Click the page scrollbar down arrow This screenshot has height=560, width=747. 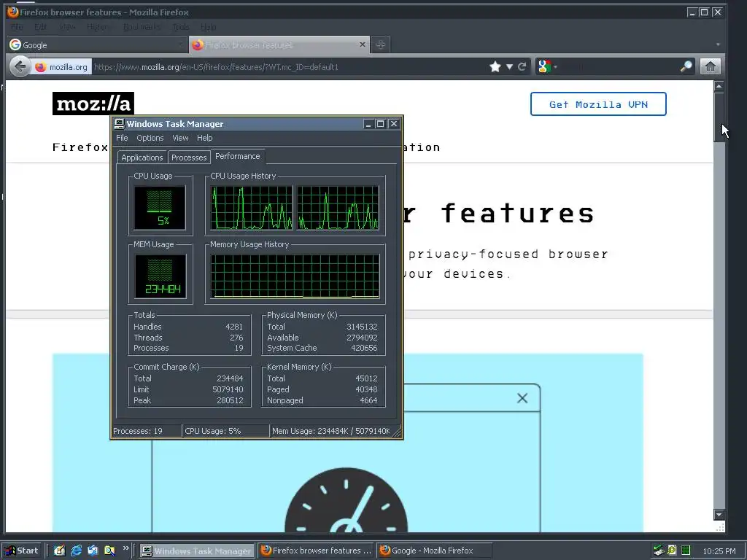(x=719, y=515)
